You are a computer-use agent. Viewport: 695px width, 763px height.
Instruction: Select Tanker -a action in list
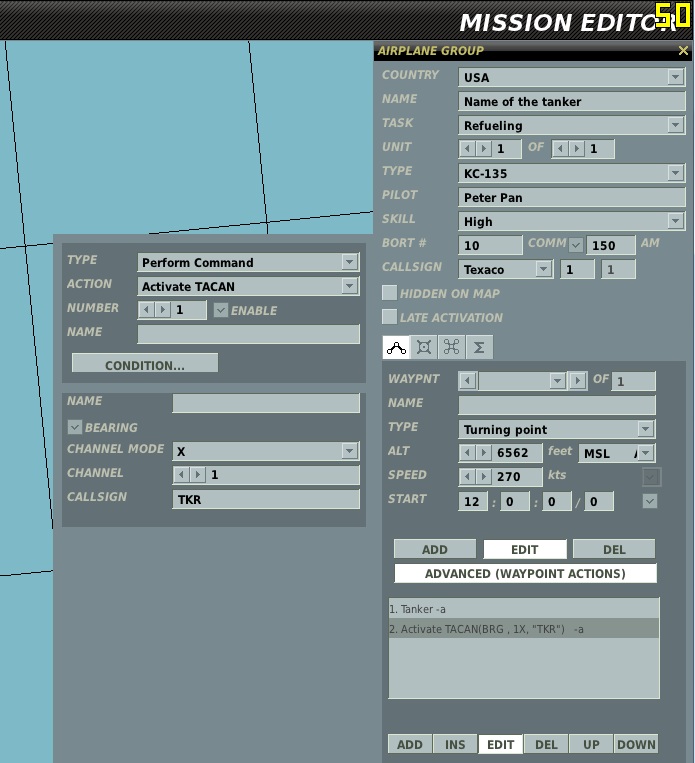524,609
